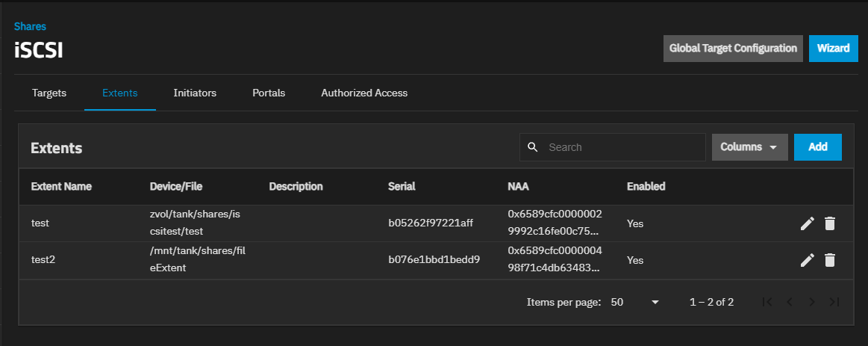Image resolution: width=868 pixels, height=346 pixels.
Task: Click the pencil icon for test2 extent
Action: coord(807,260)
